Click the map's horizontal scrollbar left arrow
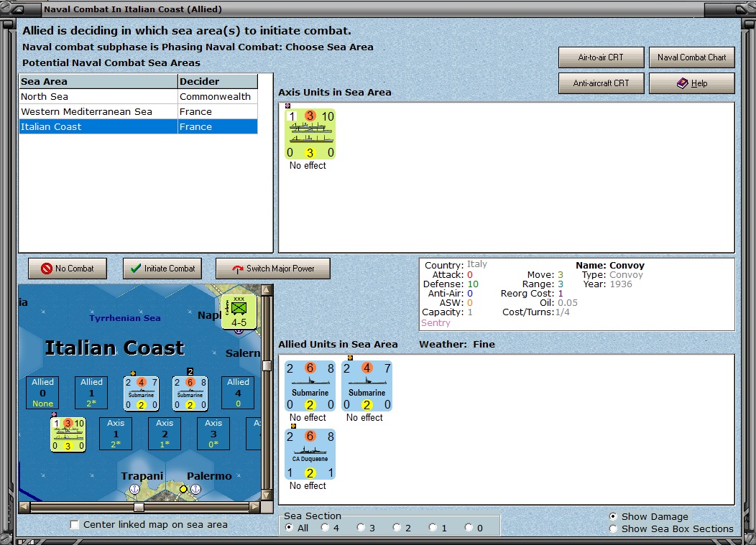756x545 pixels. pos(24,507)
